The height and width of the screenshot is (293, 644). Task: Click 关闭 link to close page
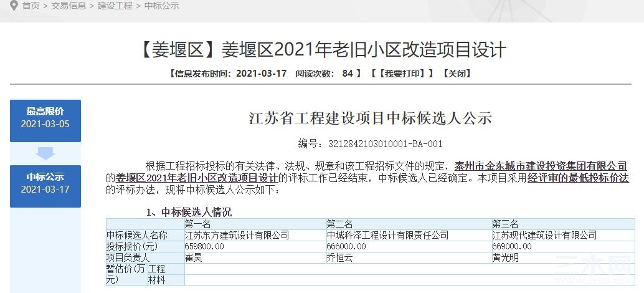(457, 74)
